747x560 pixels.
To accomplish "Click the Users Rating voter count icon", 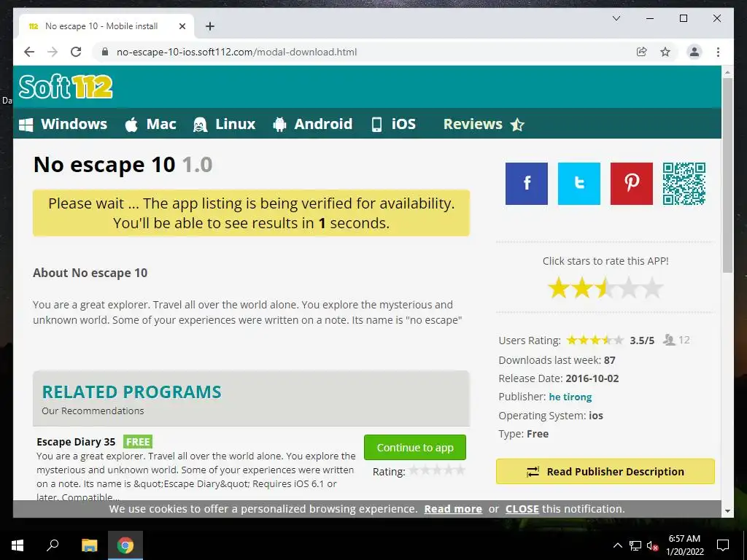I will [x=670, y=340].
